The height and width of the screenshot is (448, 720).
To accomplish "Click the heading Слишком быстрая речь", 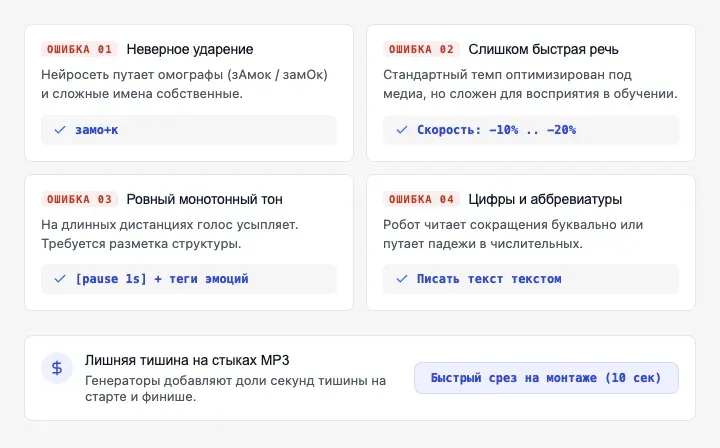I will pos(543,49).
